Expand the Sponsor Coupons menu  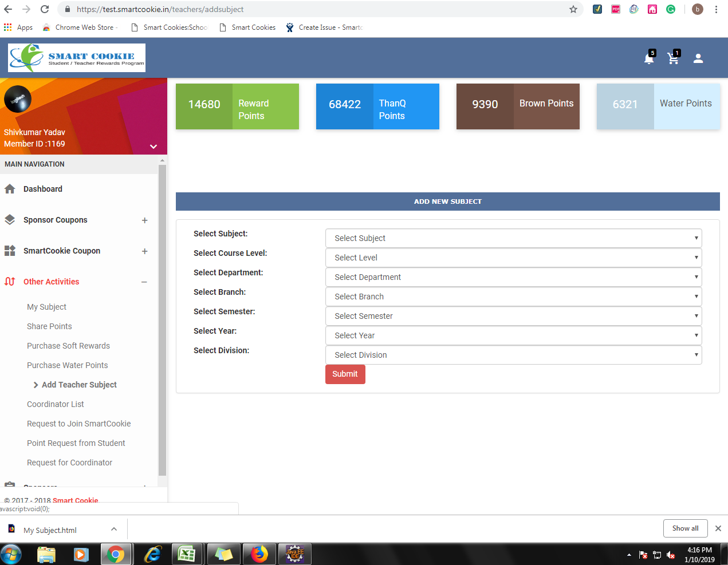coord(144,220)
